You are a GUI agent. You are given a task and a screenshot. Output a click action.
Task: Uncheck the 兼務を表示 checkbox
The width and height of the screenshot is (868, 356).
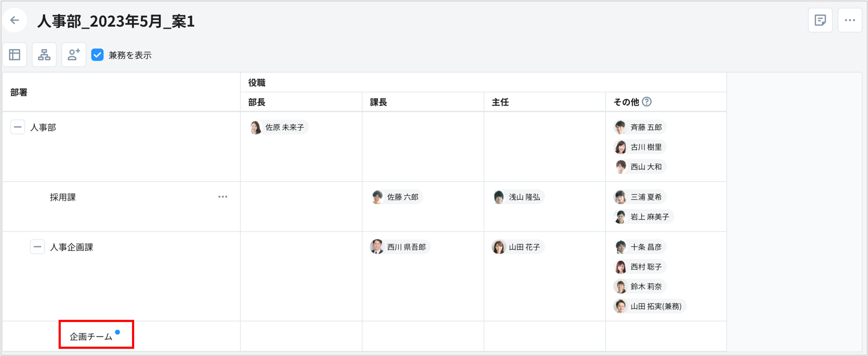point(98,55)
